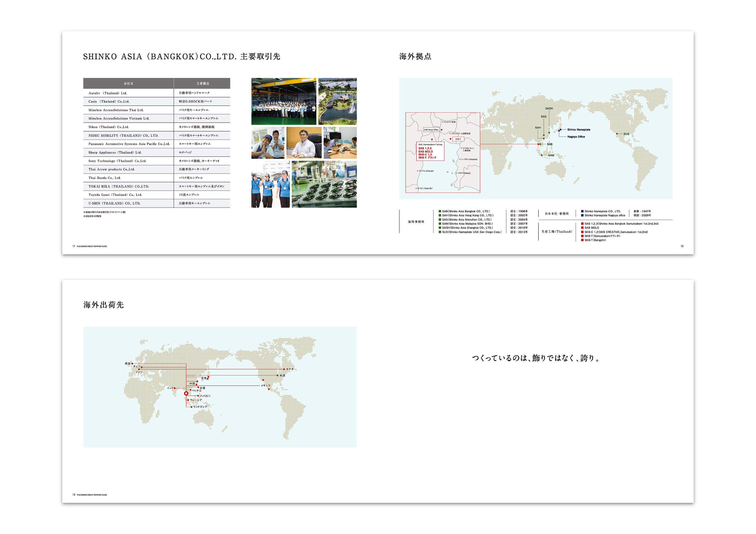Click the 'Thai Arrow products Co.,Ltd.' cell
The width and height of the screenshot is (756, 534).
129,170
